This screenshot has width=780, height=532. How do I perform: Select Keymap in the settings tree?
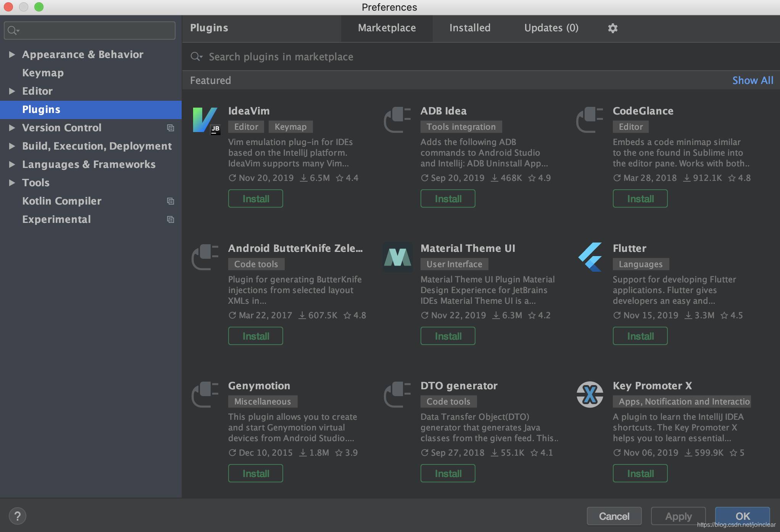(x=43, y=73)
